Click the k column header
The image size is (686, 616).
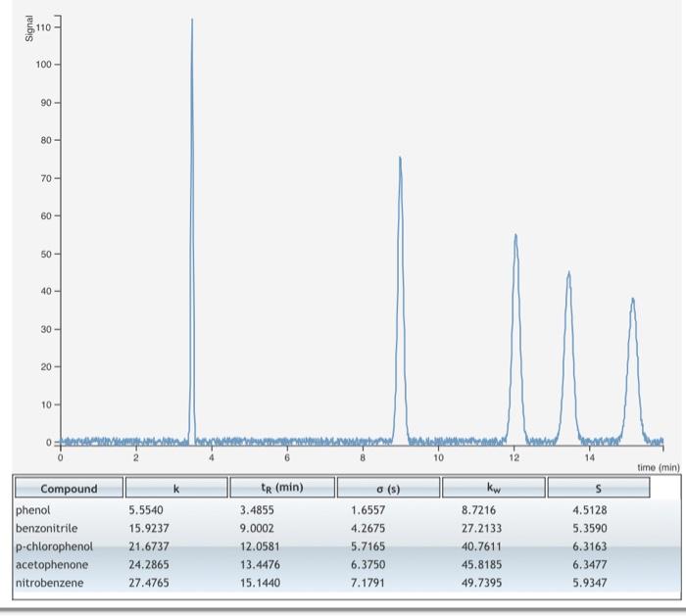tap(176, 488)
